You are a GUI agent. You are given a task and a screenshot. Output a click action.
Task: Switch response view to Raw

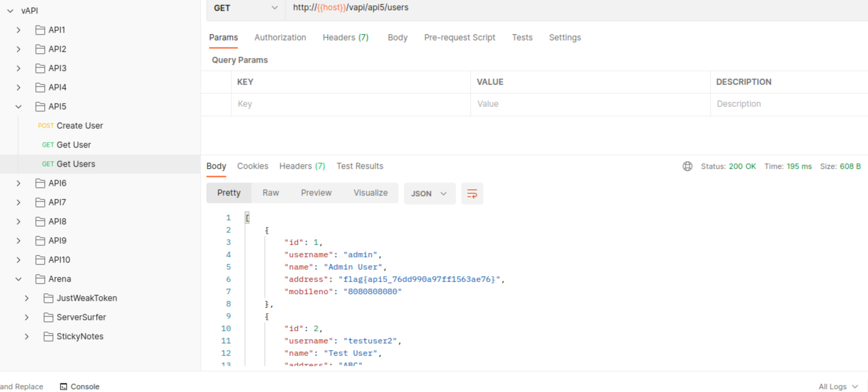click(270, 193)
